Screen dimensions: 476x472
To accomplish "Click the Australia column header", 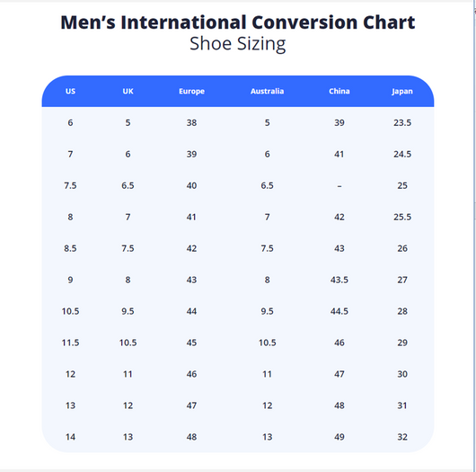I will (x=267, y=91).
